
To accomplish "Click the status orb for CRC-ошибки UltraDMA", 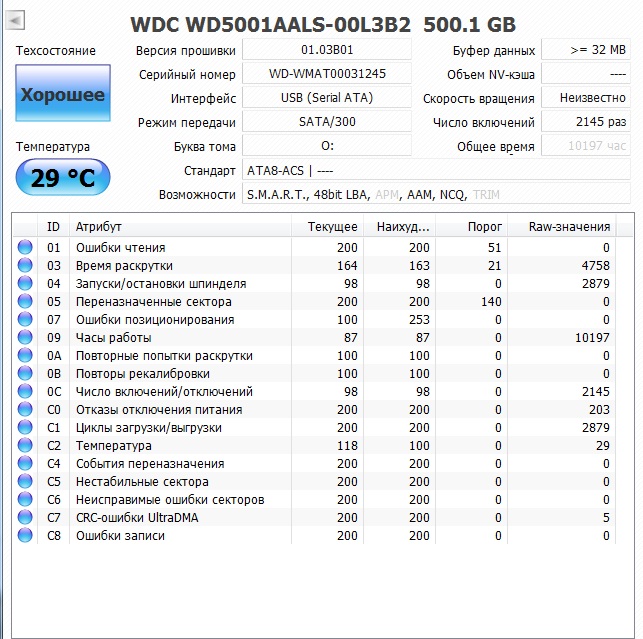I will tap(25, 518).
